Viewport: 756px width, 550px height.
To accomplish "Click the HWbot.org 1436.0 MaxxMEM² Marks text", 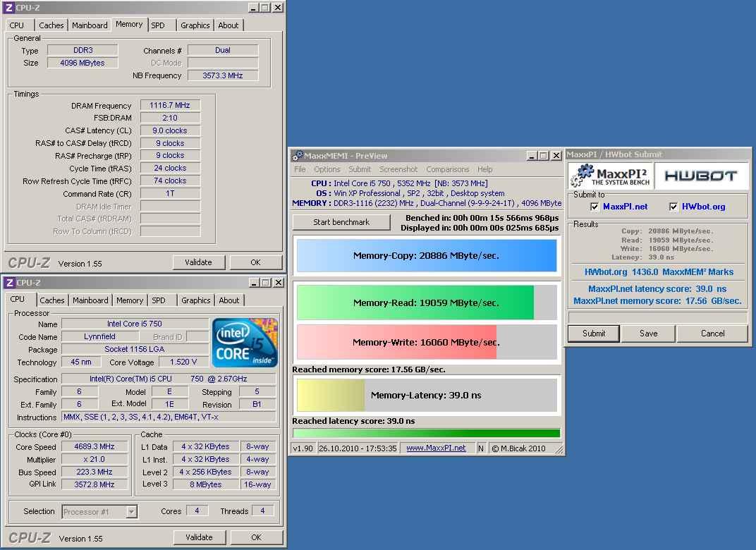I will 659,272.
